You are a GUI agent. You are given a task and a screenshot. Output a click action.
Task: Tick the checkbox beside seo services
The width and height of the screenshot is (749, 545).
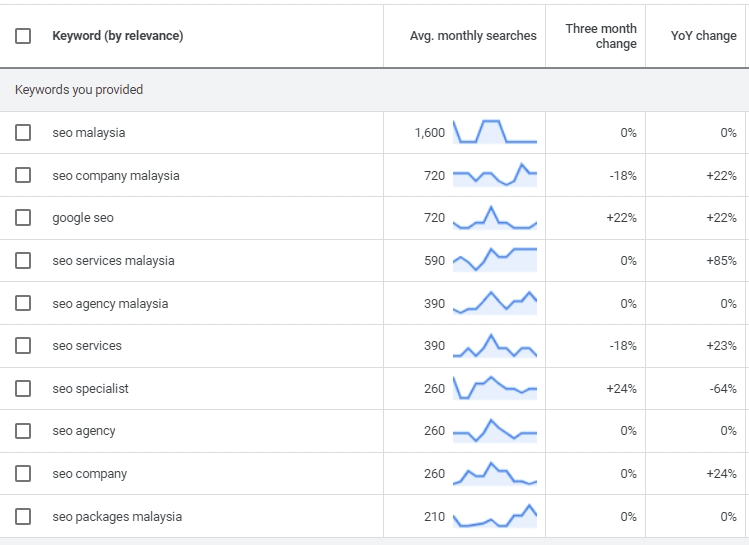coord(23,346)
